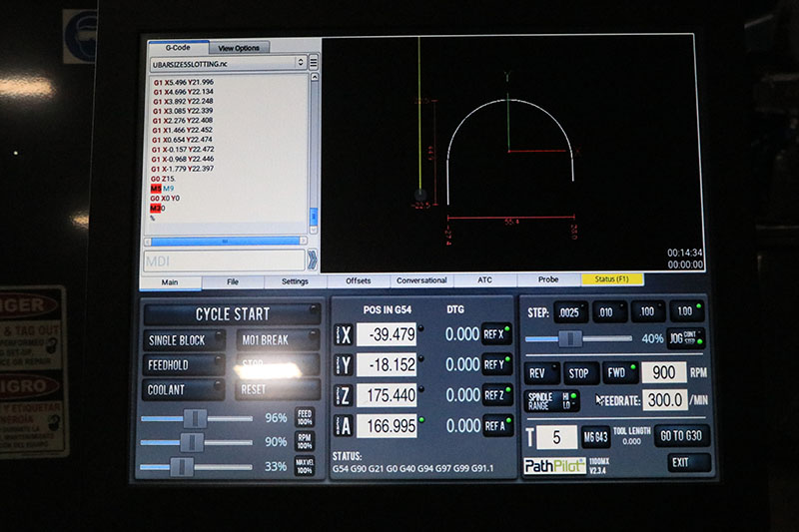The height and width of the screenshot is (532, 799).
Task: Open the UBARSIZESSLOTTING.nc file dropdown
Action: point(227,62)
